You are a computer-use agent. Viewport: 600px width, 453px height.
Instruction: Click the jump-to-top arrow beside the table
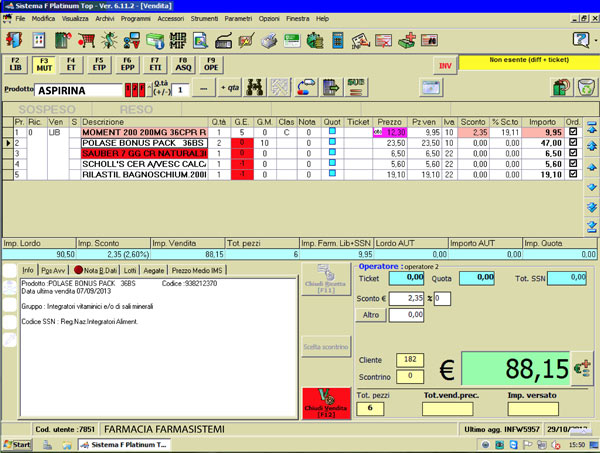click(592, 127)
